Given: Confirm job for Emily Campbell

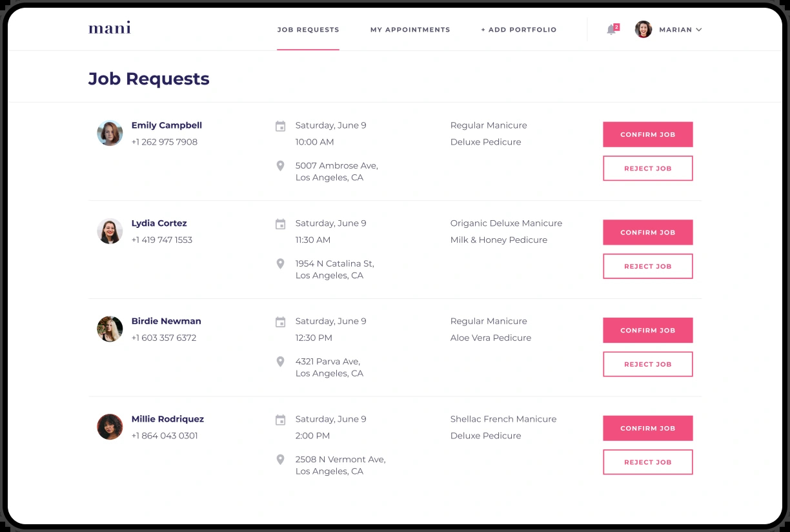Looking at the screenshot, I should 648,134.
